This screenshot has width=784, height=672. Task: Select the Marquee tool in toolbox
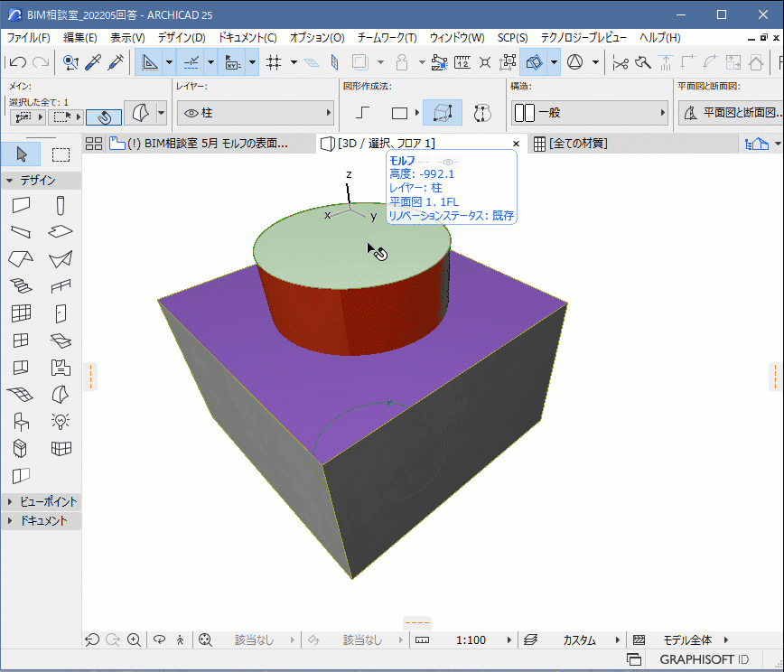point(61,154)
